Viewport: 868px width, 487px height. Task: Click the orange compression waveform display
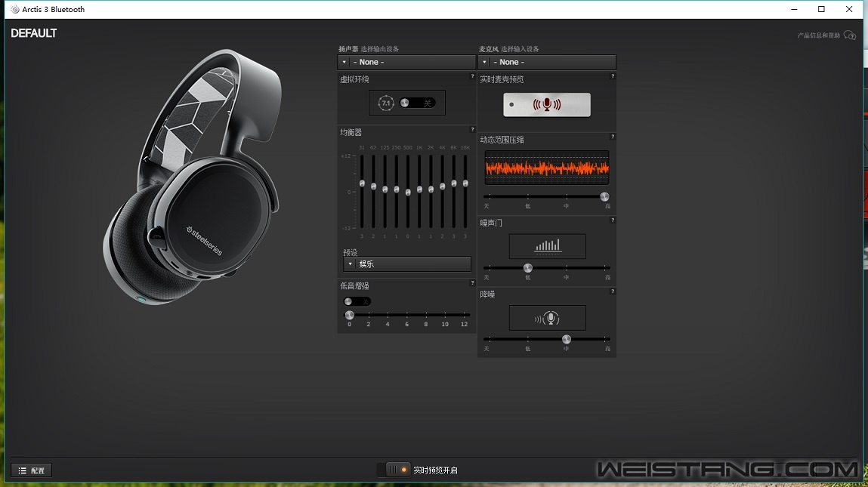547,168
